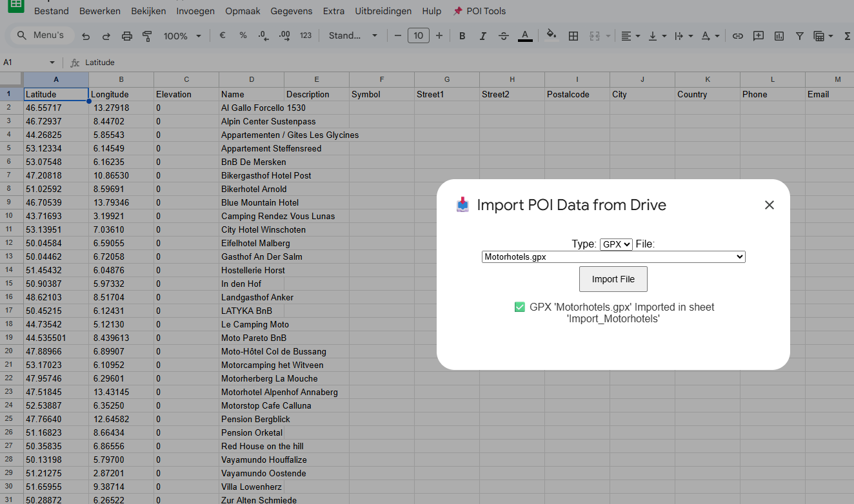Click the Merge cells icon

595,36
